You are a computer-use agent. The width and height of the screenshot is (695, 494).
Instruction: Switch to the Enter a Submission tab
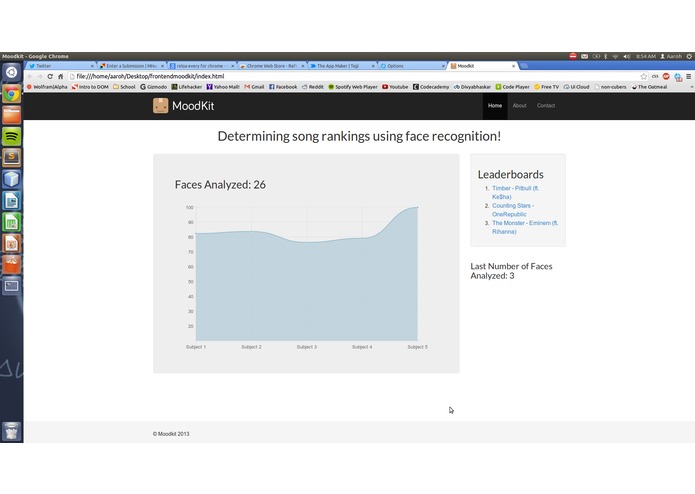(131, 66)
